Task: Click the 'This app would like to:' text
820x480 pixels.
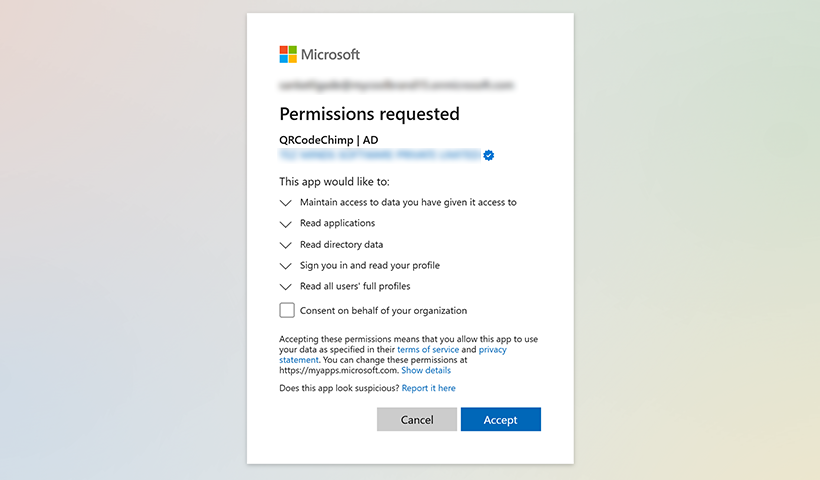Action: pos(334,182)
